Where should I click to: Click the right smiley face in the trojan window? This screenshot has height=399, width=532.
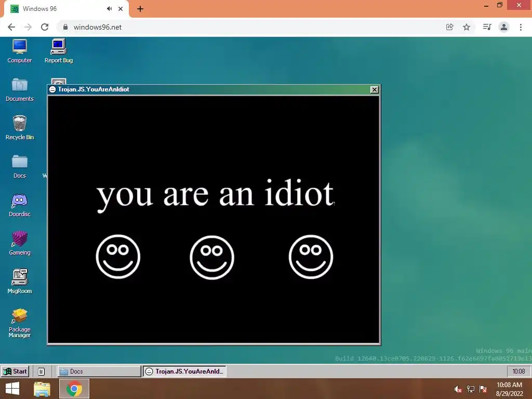[311, 257]
